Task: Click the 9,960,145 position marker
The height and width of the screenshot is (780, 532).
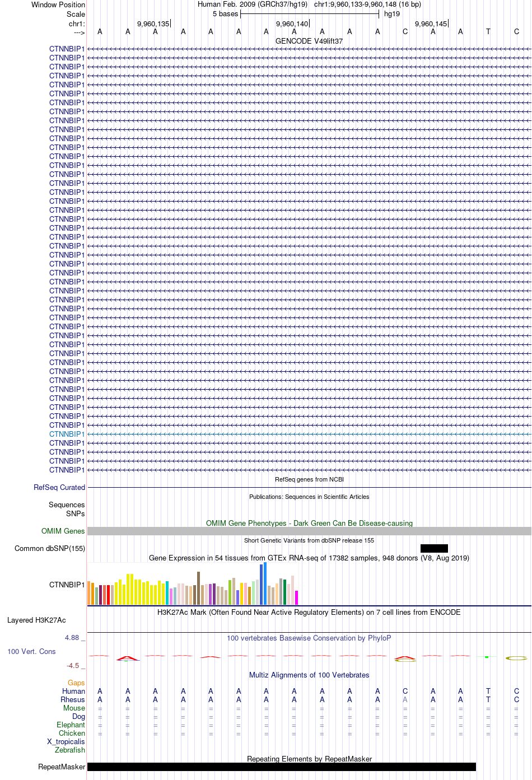Action: pyautogui.click(x=431, y=24)
